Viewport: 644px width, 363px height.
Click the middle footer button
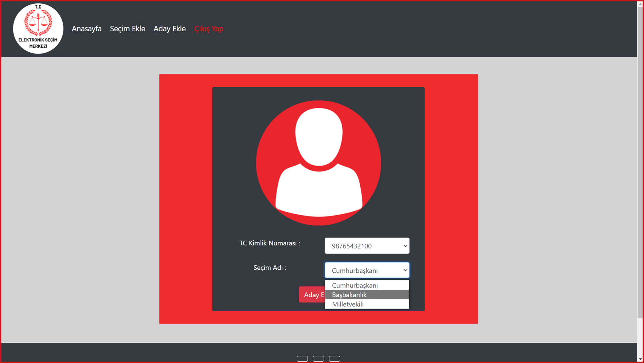click(x=318, y=358)
